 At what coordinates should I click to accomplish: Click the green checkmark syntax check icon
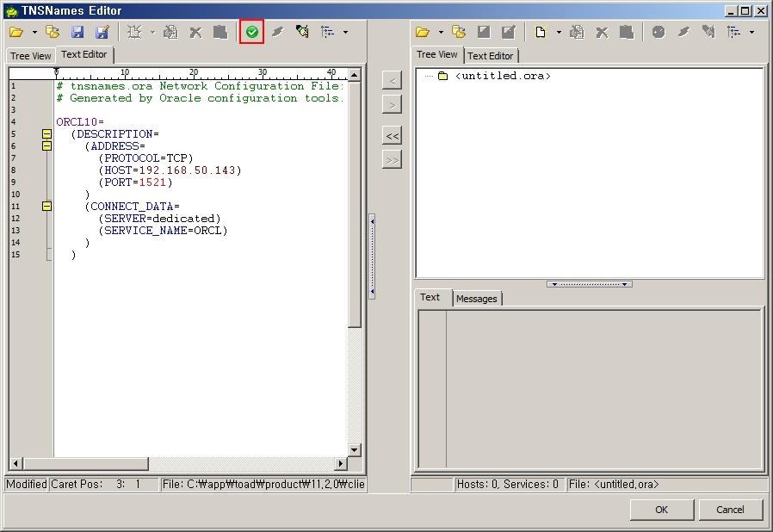[251, 32]
